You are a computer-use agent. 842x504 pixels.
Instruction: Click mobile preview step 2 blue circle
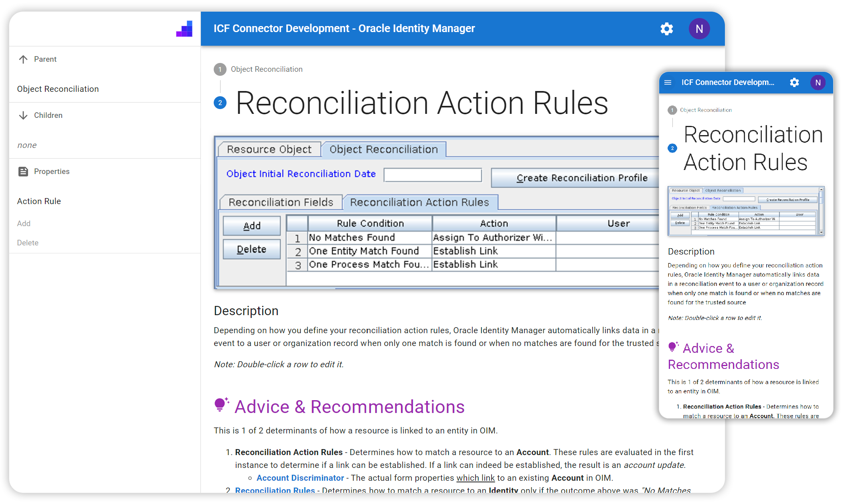coord(672,148)
